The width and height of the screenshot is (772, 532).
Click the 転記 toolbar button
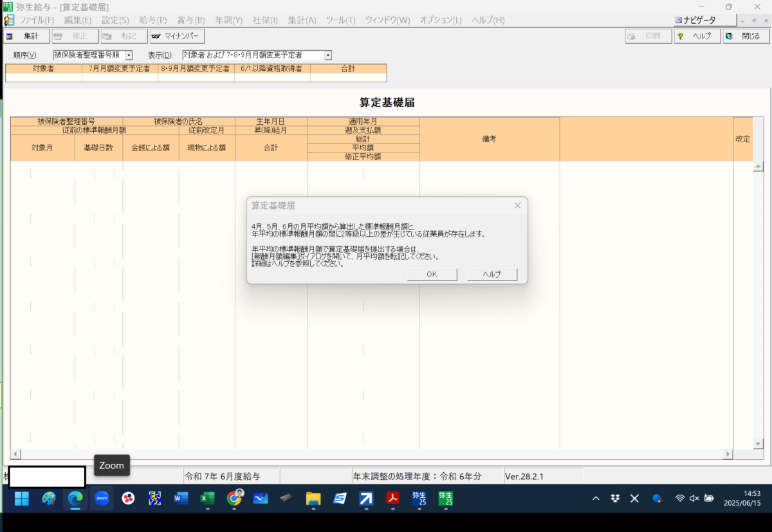pos(124,36)
